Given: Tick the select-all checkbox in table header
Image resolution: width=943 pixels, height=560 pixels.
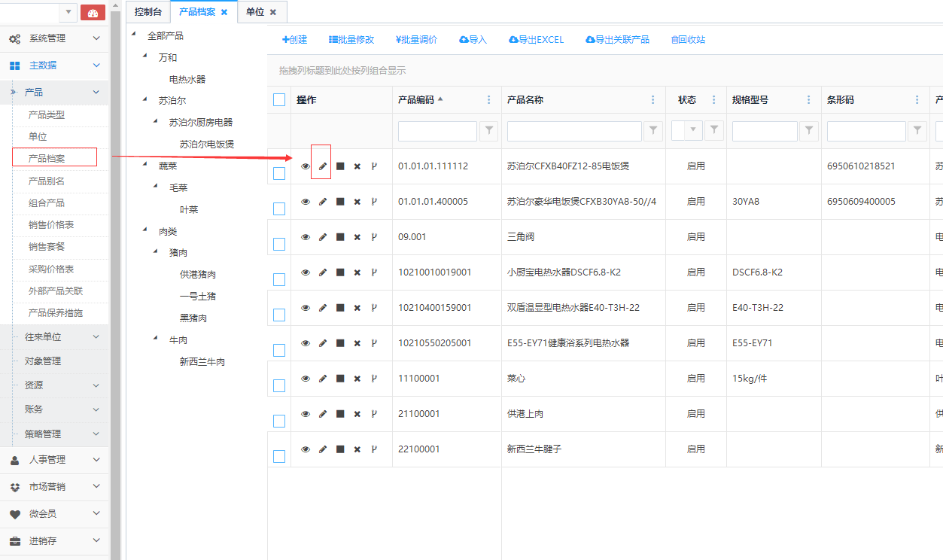Looking at the screenshot, I should click(x=279, y=100).
